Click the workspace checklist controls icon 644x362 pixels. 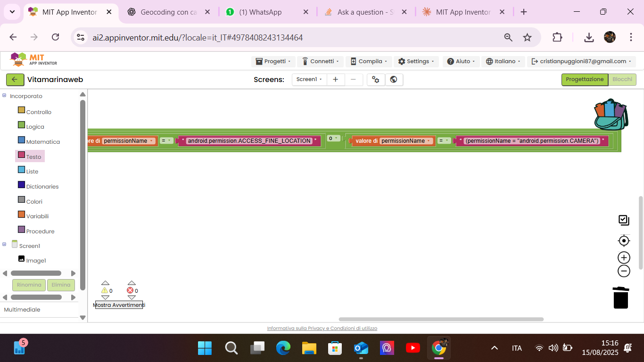pos(624,220)
